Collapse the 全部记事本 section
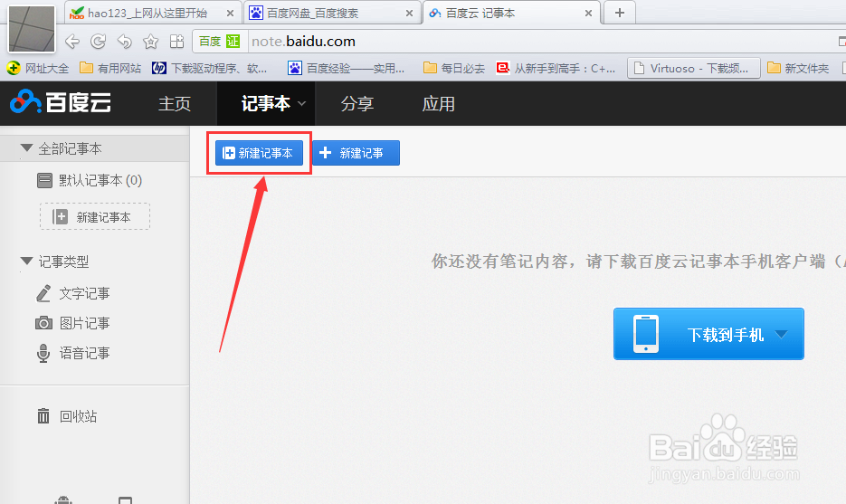 tap(26, 147)
